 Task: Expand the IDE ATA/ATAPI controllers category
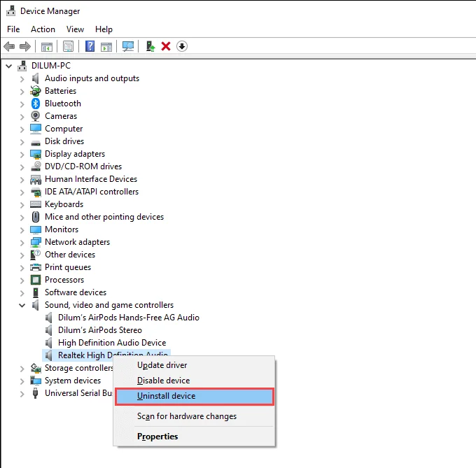(x=22, y=192)
